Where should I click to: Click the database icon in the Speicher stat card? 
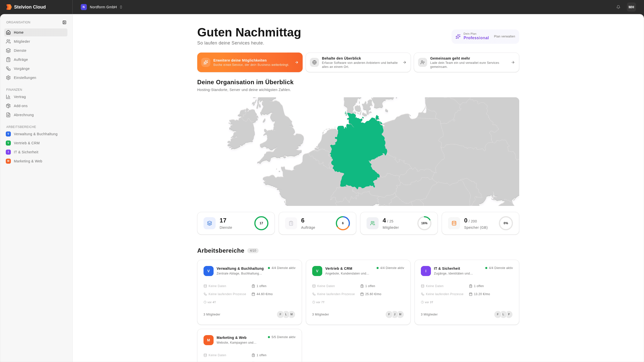(454, 223)
